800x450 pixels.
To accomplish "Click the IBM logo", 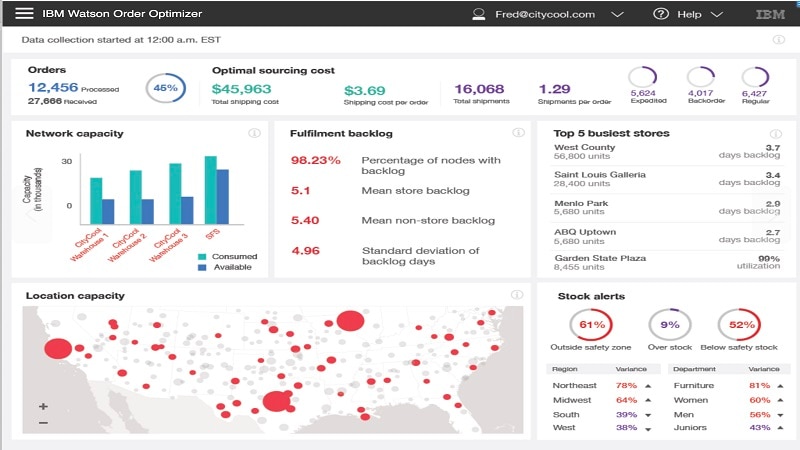I will tap(770, 14).
